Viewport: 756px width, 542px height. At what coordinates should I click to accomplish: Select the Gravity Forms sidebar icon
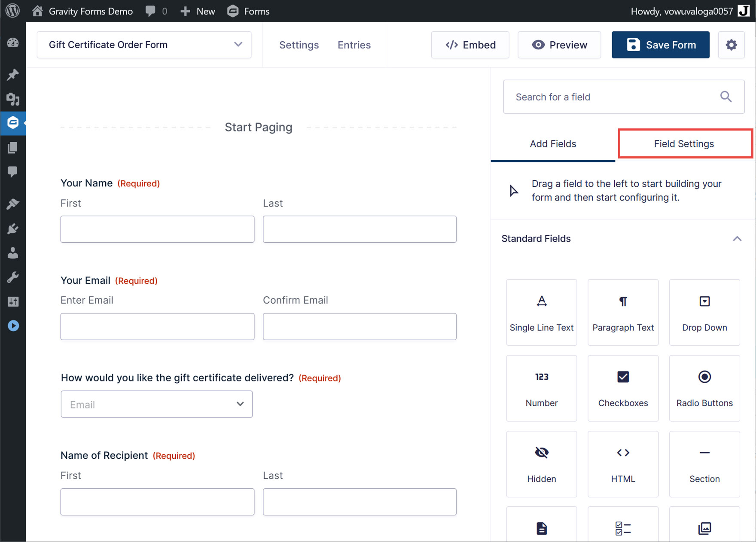[x=13, y=123]
